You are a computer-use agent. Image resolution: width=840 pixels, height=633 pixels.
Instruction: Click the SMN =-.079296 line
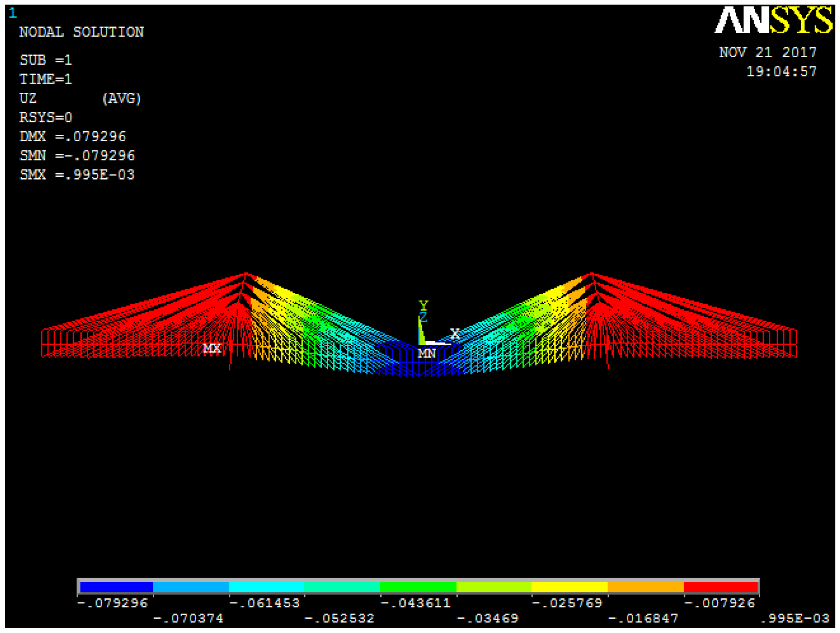[x=77, y=156]
